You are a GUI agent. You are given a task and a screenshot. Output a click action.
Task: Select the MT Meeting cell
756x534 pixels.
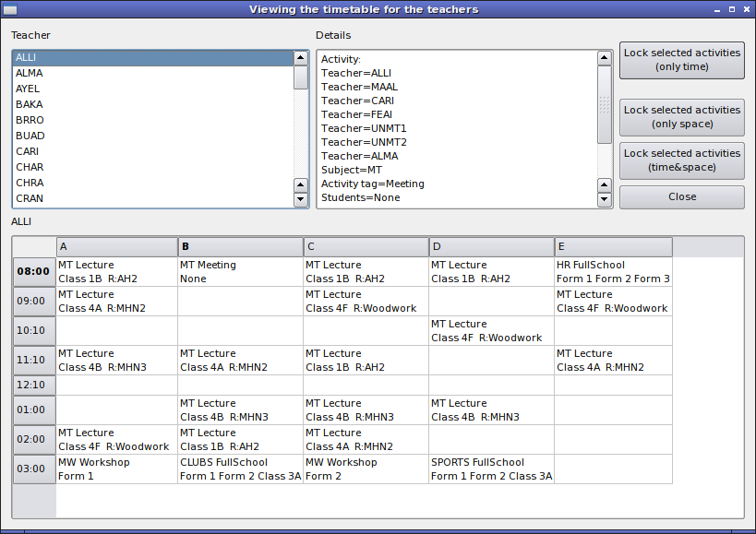click(240, 272)
